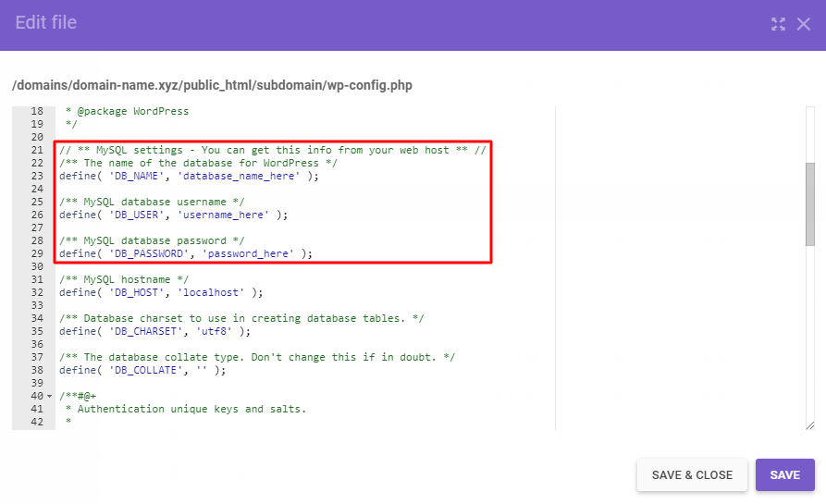826x504 pixels.
Task: Click the 'MySQL hostname' comment line
Action: (x=124, y=279)
